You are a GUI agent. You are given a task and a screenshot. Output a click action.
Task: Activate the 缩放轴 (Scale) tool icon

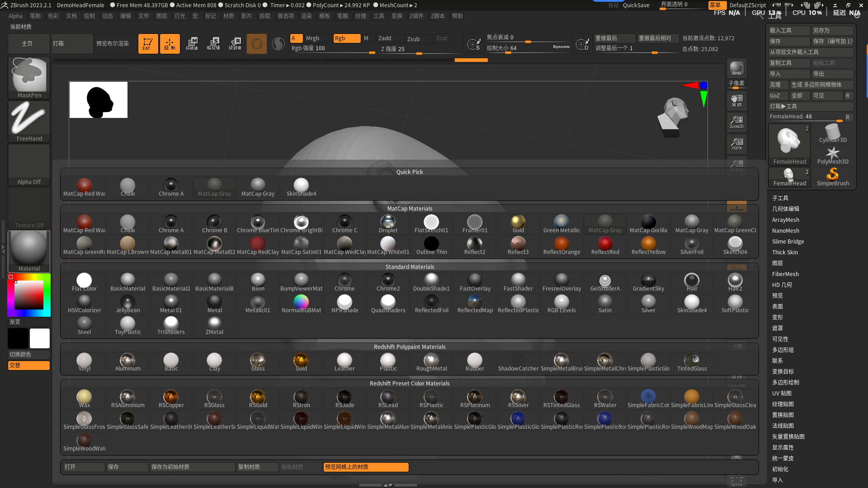coord(214,43)
